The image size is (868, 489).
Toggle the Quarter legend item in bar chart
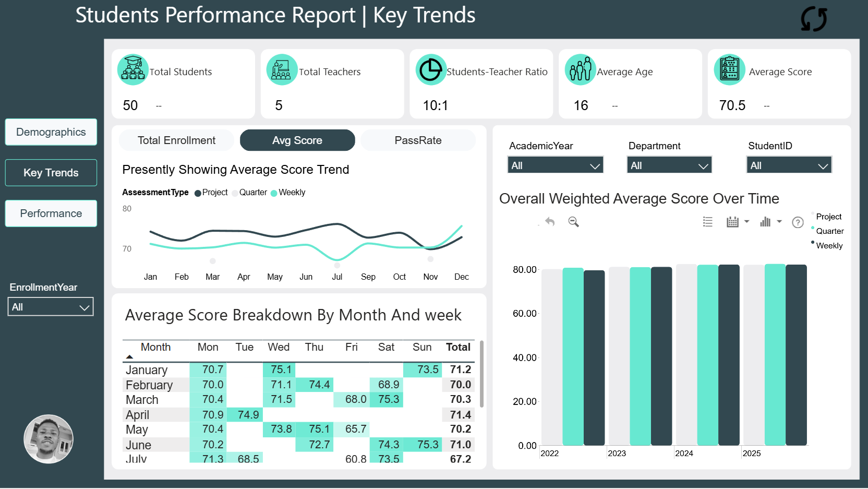tap(827, 231)
